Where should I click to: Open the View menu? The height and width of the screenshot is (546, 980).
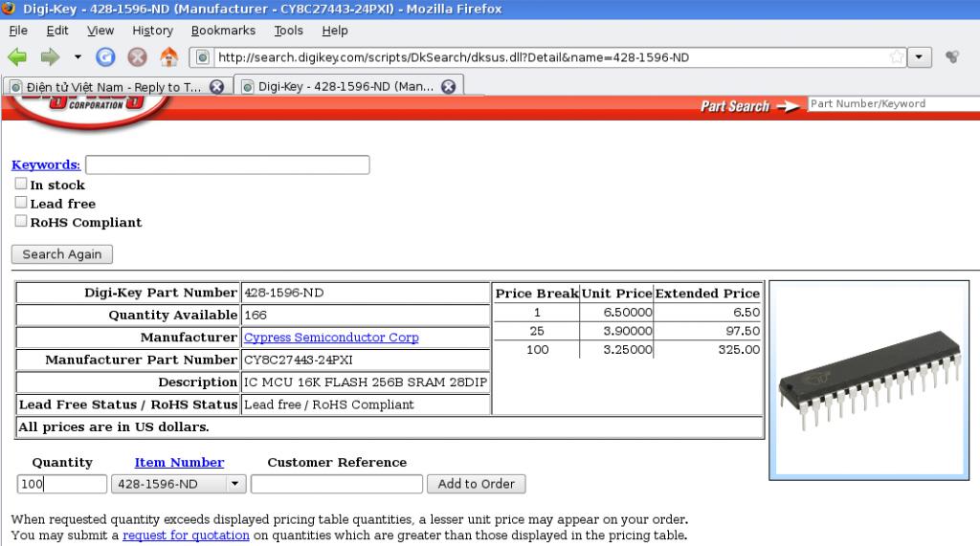click(x=100, y=30)
